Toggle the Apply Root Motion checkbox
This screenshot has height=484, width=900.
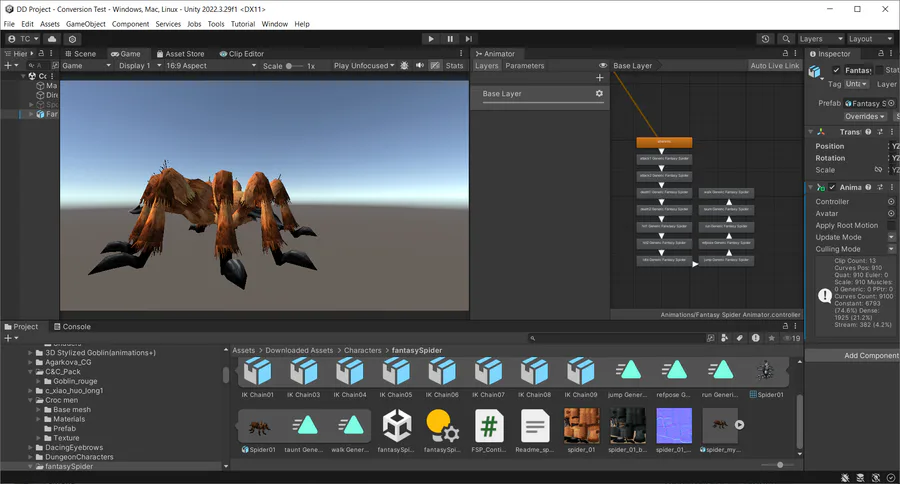[891, 225]
